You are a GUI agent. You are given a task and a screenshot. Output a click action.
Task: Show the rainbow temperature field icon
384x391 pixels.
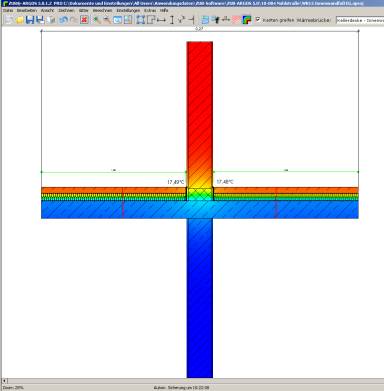(x=247, y=20)
